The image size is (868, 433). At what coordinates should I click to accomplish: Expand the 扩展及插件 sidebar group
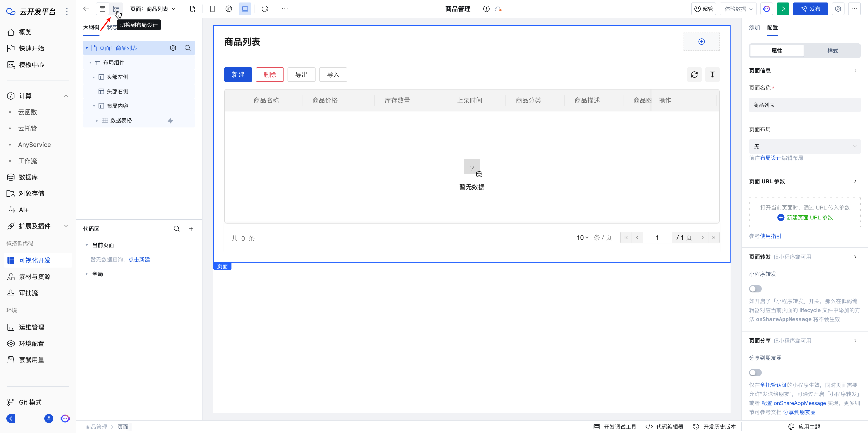(x=66, y=226)
